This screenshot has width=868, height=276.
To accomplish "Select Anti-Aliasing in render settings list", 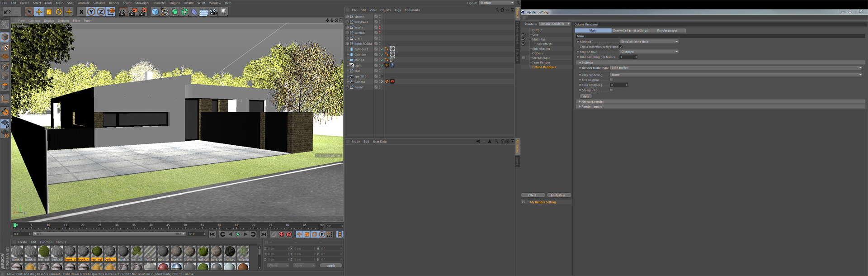I will pyautogui.click(x=541, y=49).
